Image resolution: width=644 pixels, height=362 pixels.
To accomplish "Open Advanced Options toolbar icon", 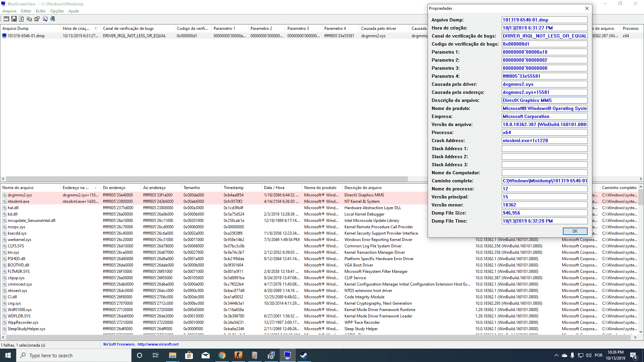I will (6, 19).
